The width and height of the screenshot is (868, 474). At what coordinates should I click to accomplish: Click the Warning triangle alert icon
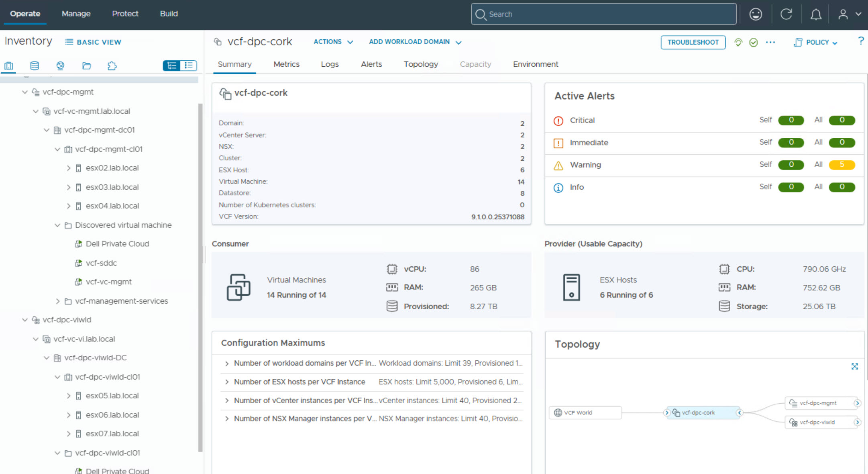tap(558, 165)
